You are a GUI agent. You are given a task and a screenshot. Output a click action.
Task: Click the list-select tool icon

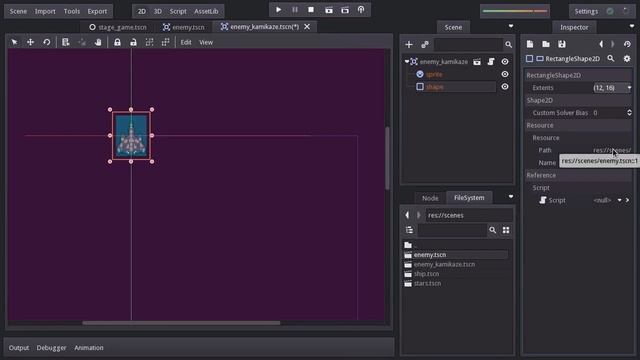[x=65, y=42]
